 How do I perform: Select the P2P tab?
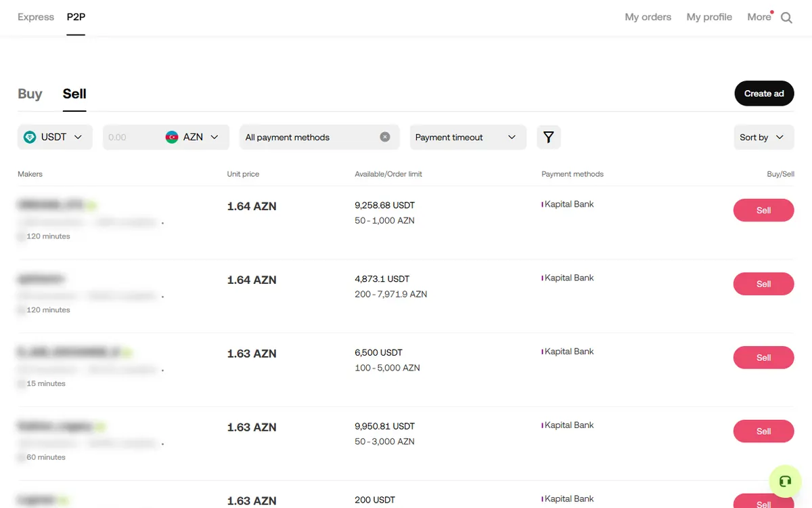[x=76, y=17]
